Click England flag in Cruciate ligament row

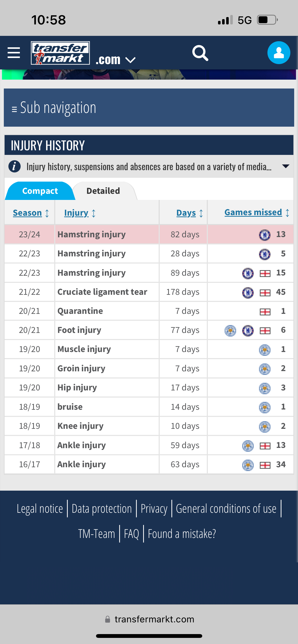tap(265, 292)
